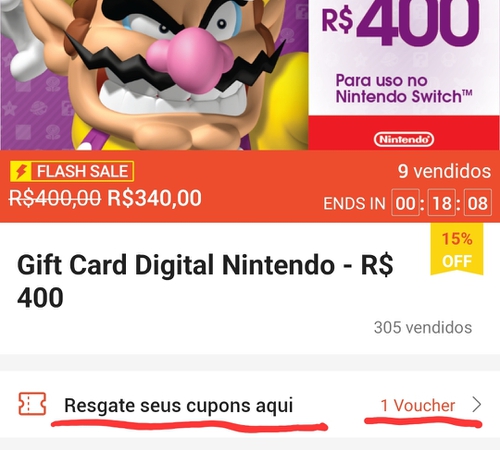The height and width of the screenshot is (450, 500).
Task: Tap the countdown hours box
Action: coord(405,203)
